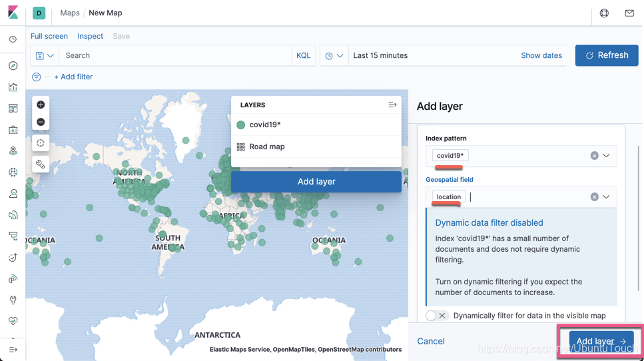This screenshot has height=361, width=644.
Task: Open Visualize chart icon in sidebar
Action: tap(13, 87)
